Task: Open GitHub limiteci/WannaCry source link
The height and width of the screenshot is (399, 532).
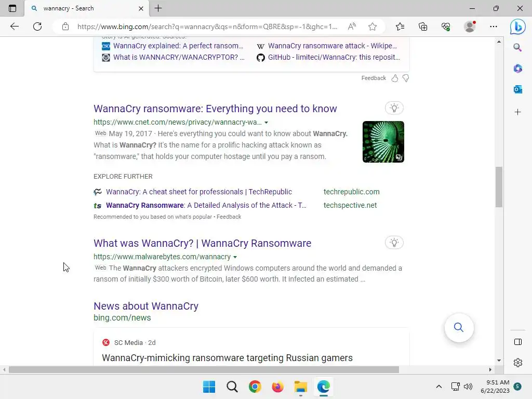Action: [x=334, y=57]
